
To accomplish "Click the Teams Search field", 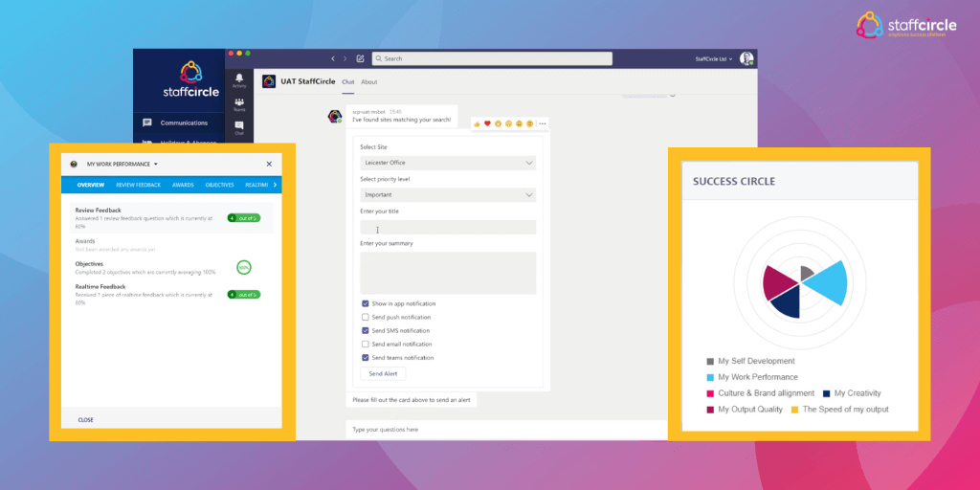I will click(492, 58).
